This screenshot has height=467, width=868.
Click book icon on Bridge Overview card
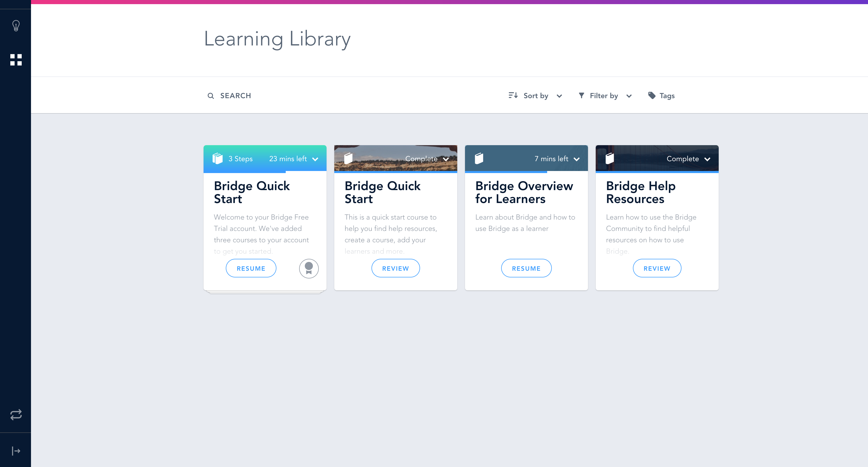479,159
